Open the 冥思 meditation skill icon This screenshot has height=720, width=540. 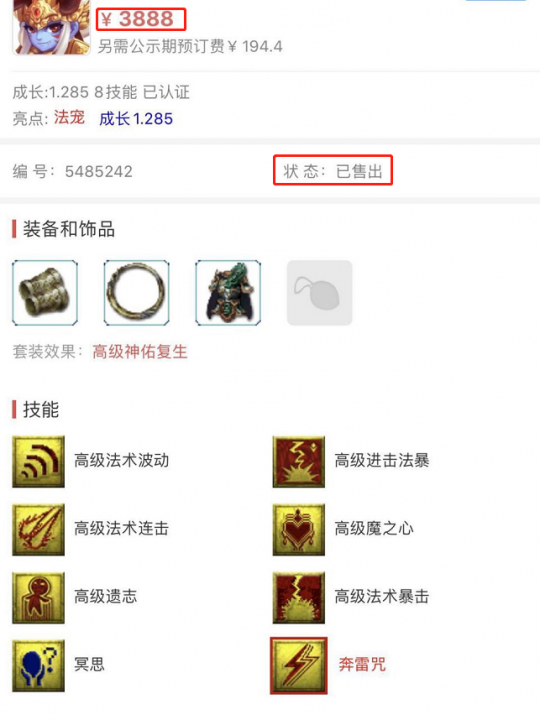38,665
